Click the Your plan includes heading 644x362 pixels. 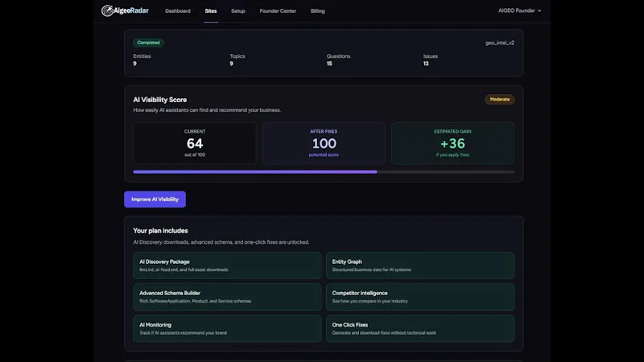[x=160, y=231]
